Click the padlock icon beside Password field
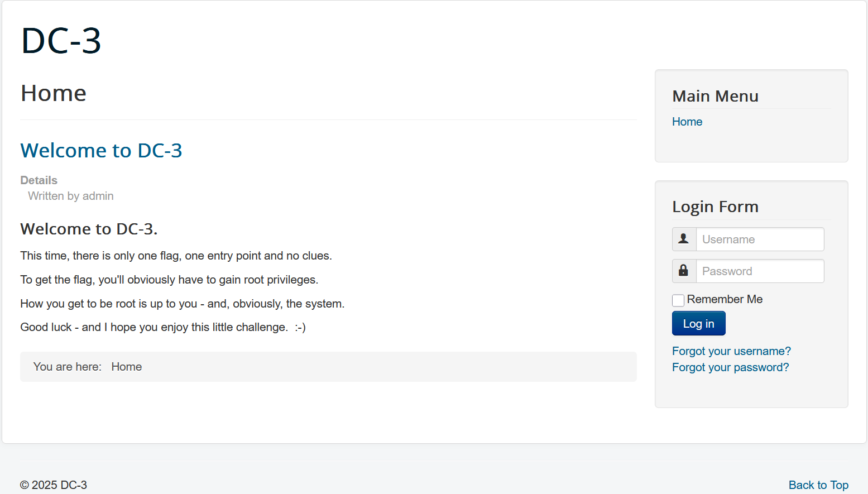 point(684,271)
